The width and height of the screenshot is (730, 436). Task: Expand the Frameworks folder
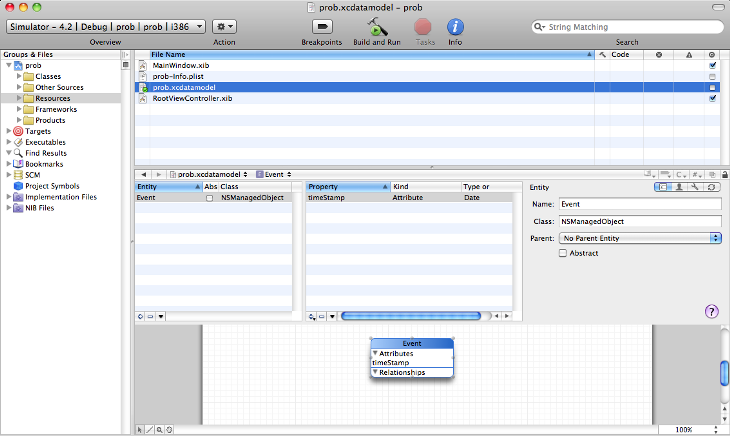tap(19, 109)
